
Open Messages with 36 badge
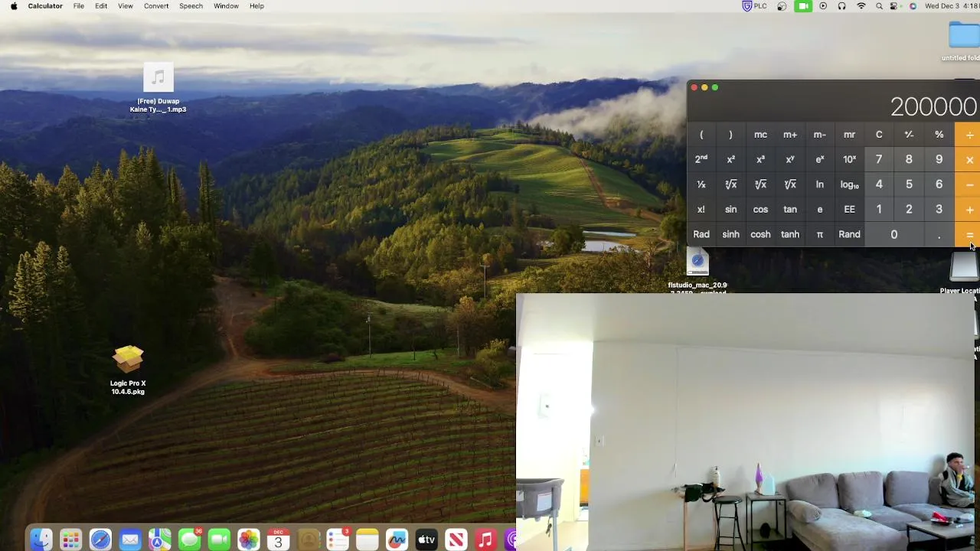(x=189, y=540)
